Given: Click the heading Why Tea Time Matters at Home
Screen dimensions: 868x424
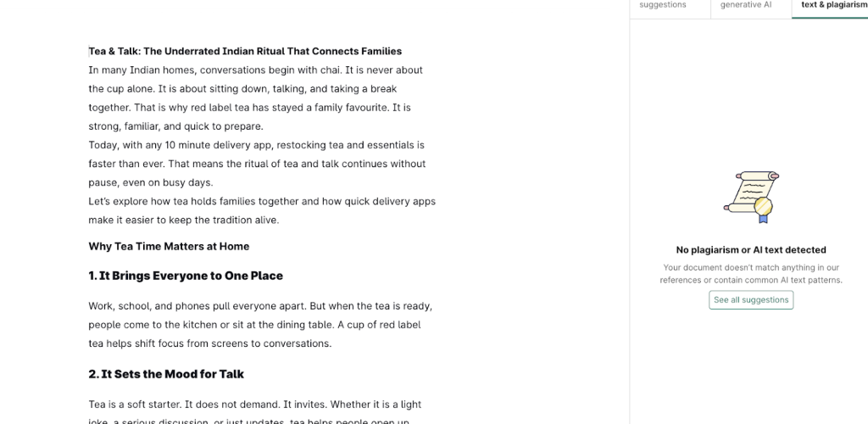Looking at the screenshot, I should 169,247.
